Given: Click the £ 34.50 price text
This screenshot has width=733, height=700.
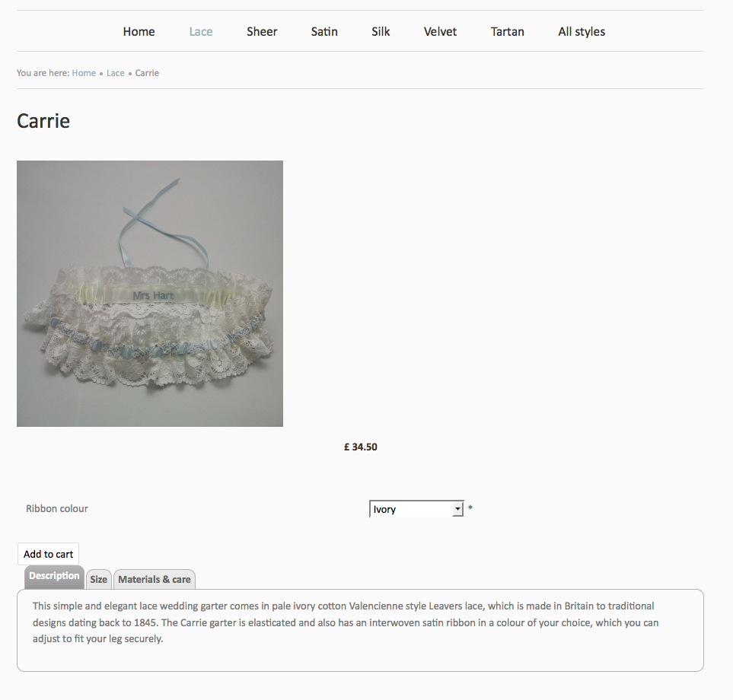Looking at the screenshot, I should click(x=361, y=447).
